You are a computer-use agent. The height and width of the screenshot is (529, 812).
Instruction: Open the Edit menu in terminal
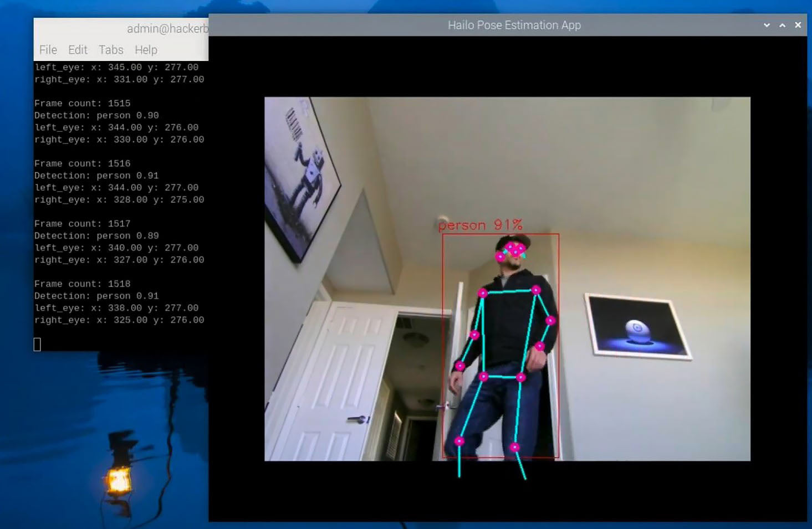pos(78,50)
